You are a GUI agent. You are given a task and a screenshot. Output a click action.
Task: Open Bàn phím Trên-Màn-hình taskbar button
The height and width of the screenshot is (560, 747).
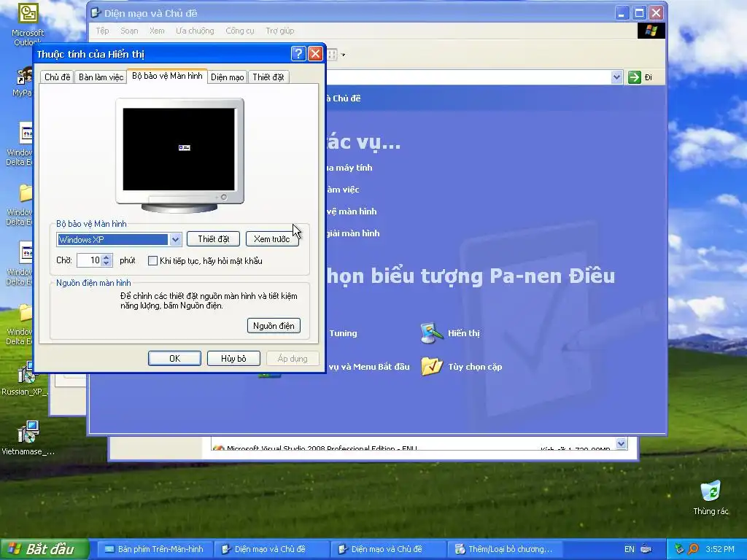(155, 549)
